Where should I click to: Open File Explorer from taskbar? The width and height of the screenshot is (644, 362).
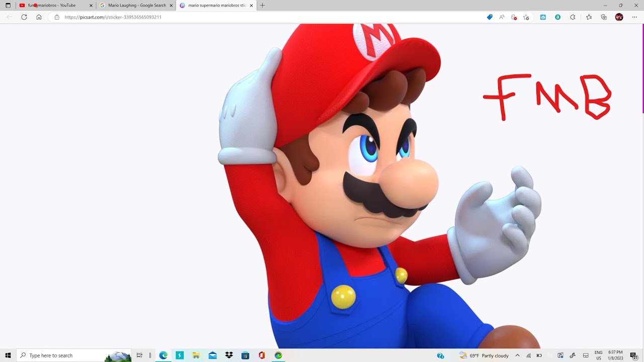click(196, 355)
